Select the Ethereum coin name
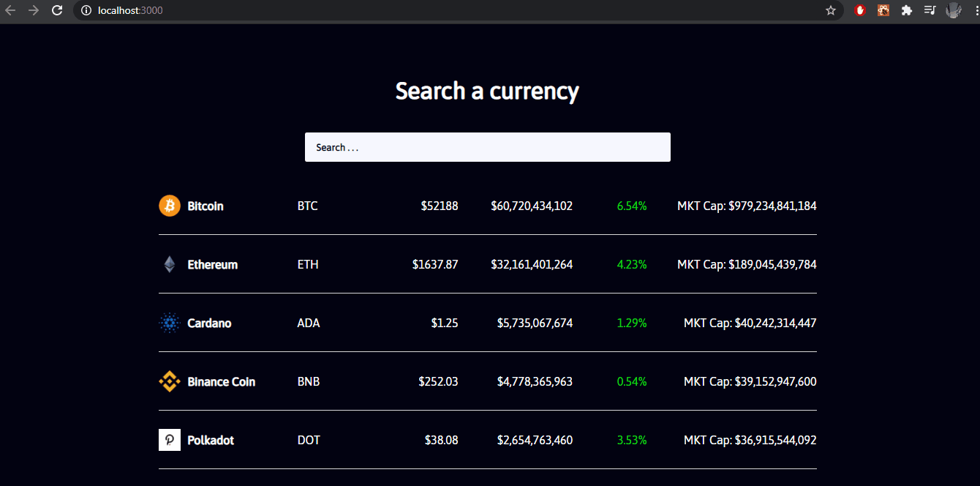This screenshot has width=980, height=486. (x=213, y=265)
